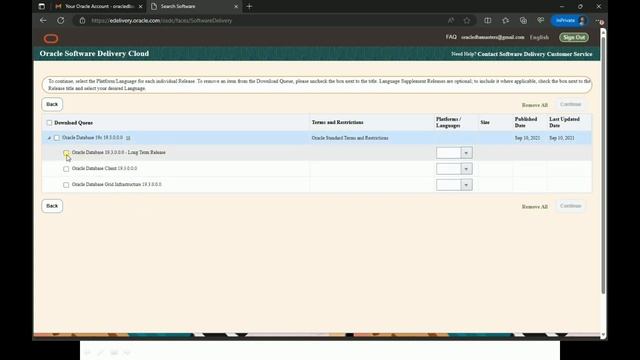640x360 pixels.
Task: Switch to Your Oracle Account tab
Action: click(x=98, y=7)
